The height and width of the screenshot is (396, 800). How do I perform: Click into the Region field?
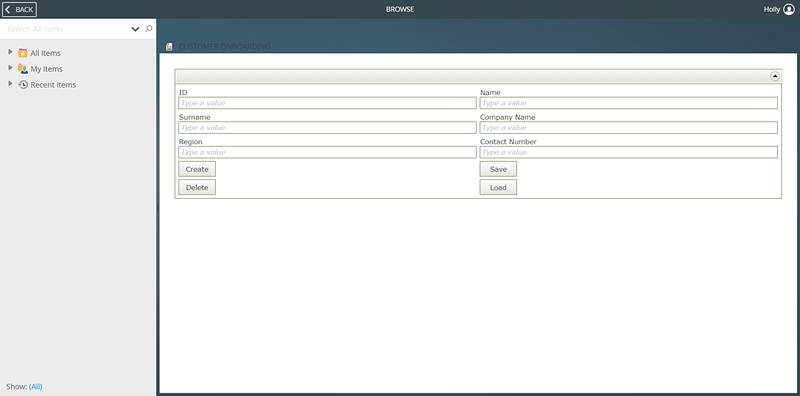point(327,152)
